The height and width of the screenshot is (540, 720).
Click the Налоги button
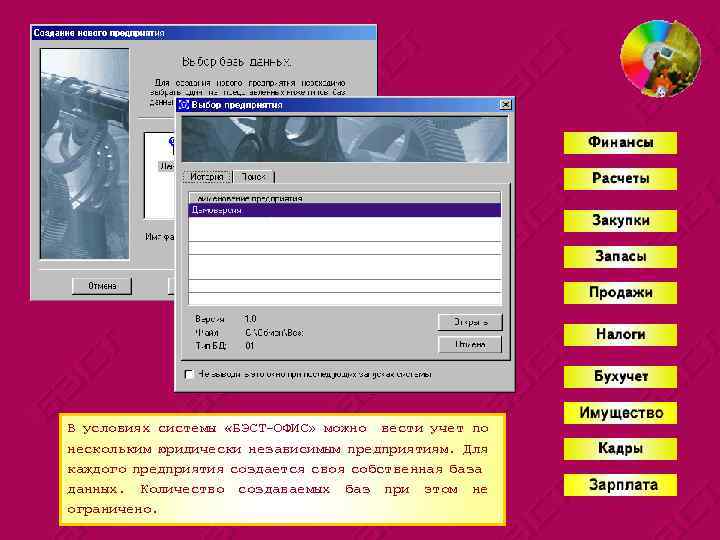[x=620, y=335]
